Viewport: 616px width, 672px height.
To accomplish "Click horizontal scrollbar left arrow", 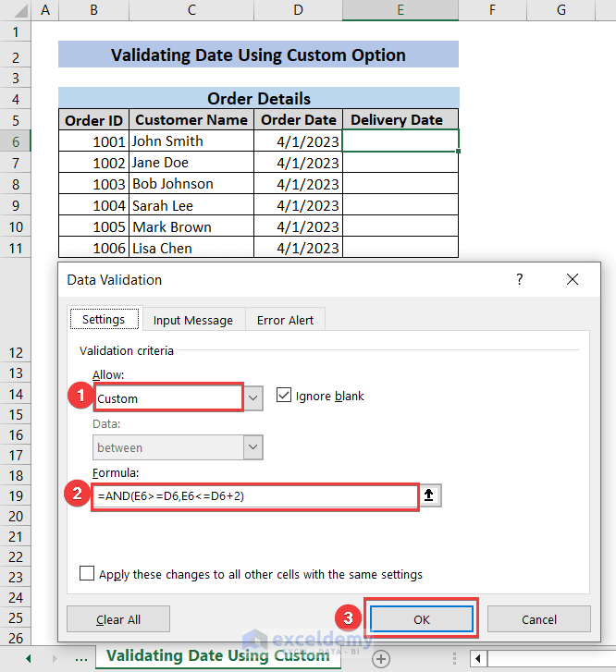I will pyautogui.click(x=477, y=658).
